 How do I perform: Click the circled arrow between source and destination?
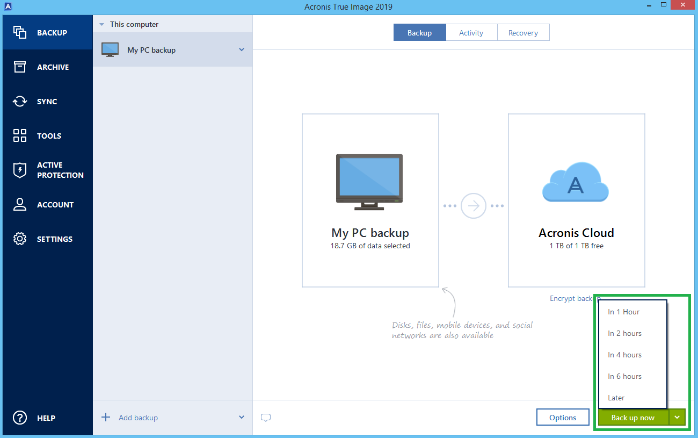473,206
